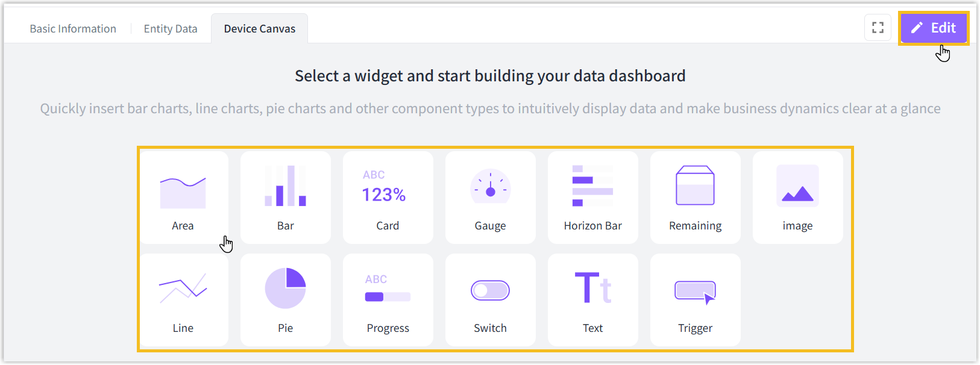Add a Bar chart widget
This screenshot has height=365, width=980.
pyautogui.click(x=285, y=197)
